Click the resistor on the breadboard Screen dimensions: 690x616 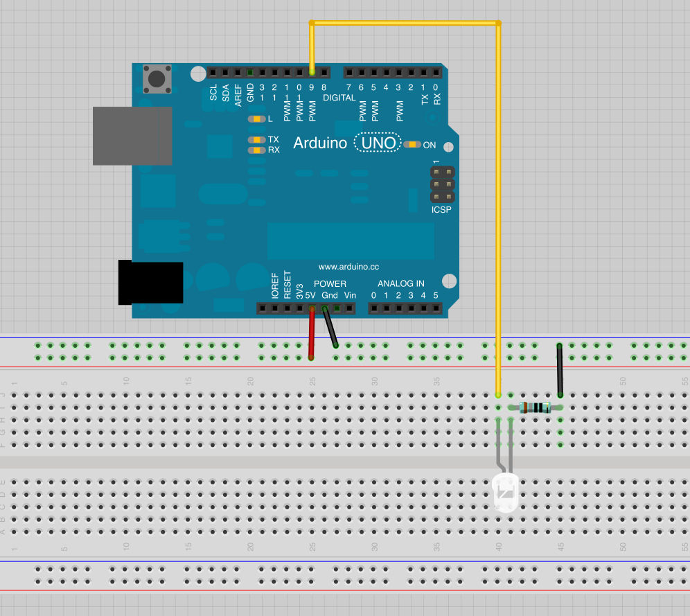(535, 407)
